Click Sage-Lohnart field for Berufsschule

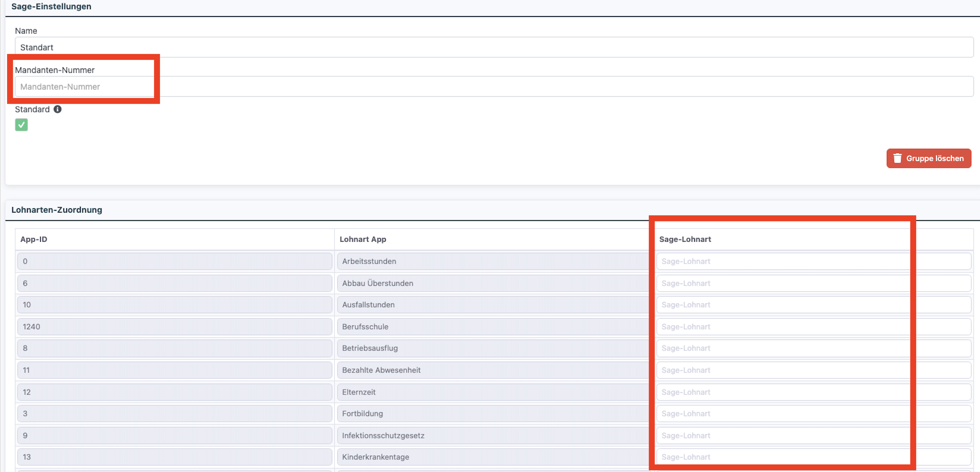point(813,327)
